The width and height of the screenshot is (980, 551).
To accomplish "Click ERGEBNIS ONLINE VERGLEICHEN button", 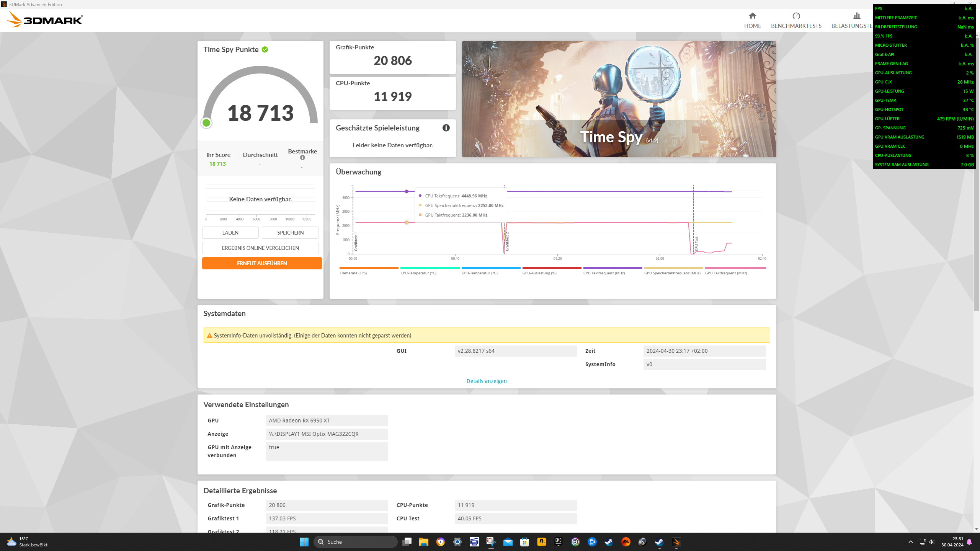I will [260, 248].
